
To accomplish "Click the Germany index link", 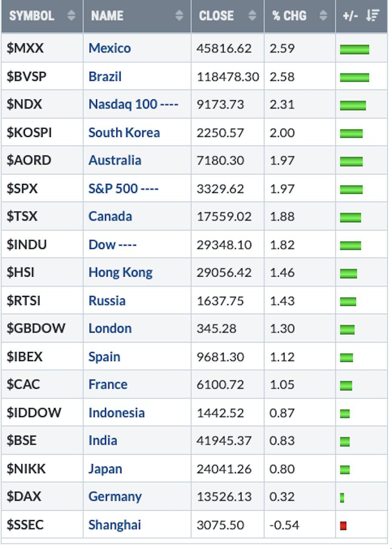I will [115, 497].
